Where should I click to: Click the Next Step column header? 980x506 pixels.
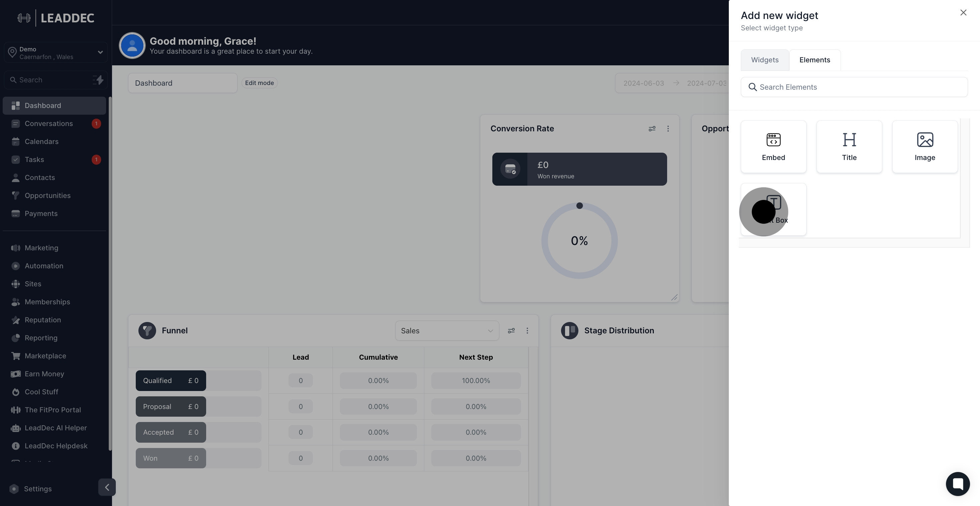[476, 357]
